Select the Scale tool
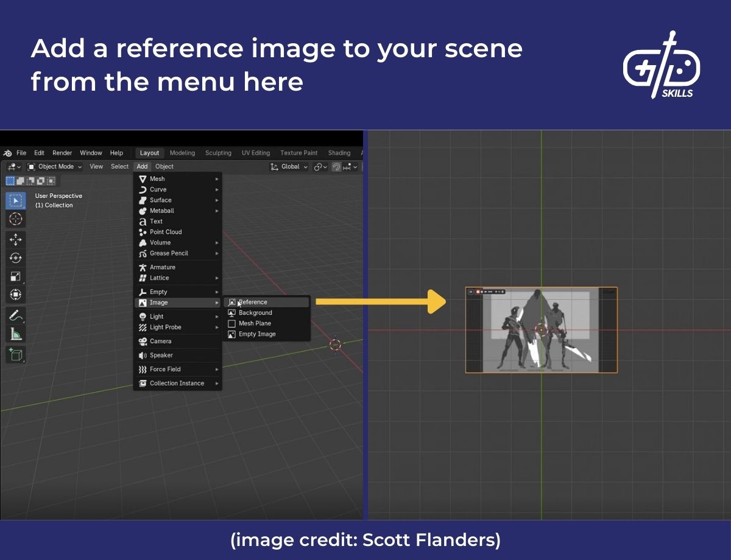The image size is (731, 560). coord(15,276)
